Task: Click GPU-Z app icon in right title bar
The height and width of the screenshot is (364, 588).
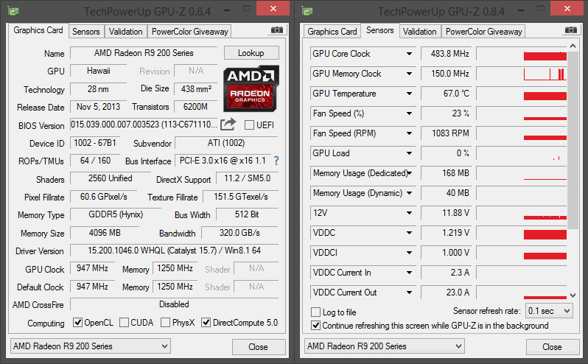Action: (x=307, y=11)
